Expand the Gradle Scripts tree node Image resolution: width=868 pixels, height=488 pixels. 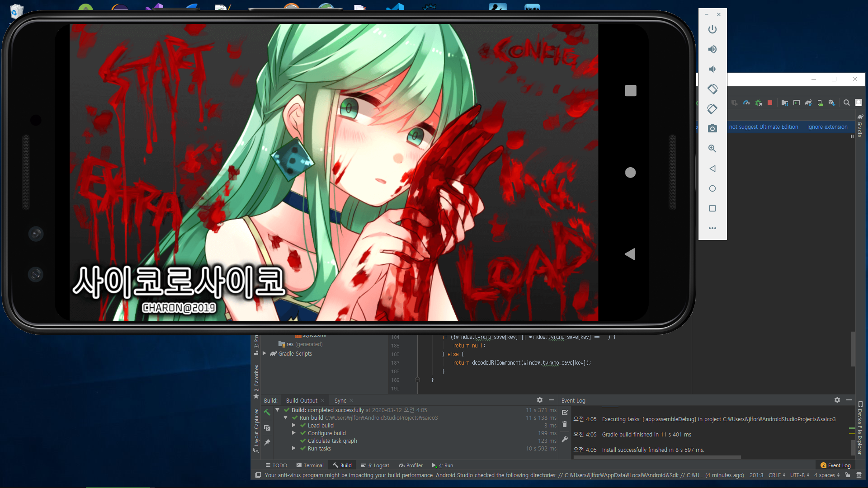point(264,353)
